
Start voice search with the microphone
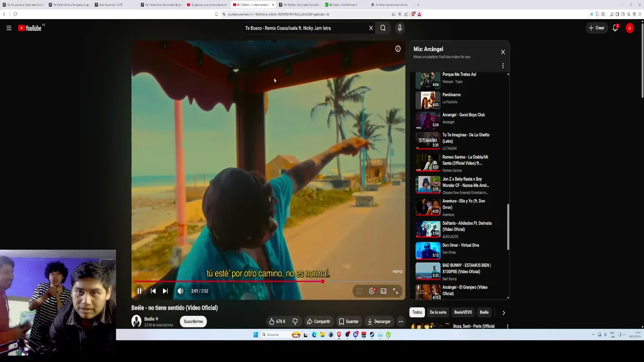(x=399, y=28)
